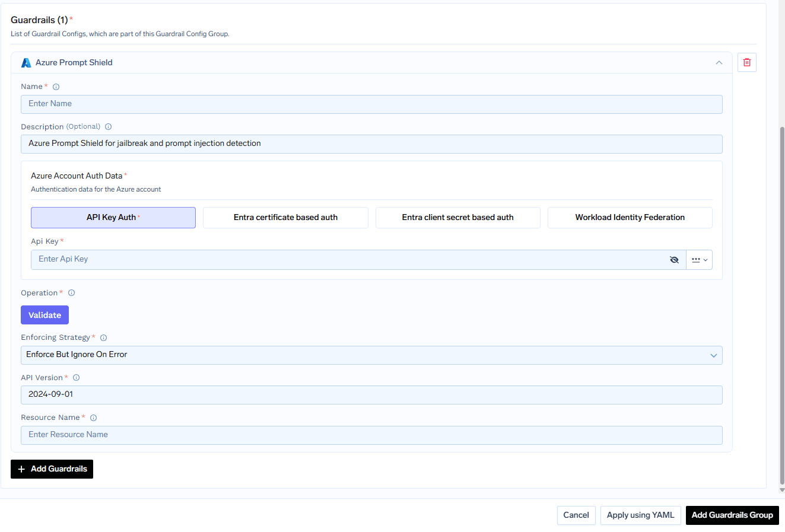The image size is (785, 532).
Task: Click the Azure logo icon
Action: click(x=26, y=63)
